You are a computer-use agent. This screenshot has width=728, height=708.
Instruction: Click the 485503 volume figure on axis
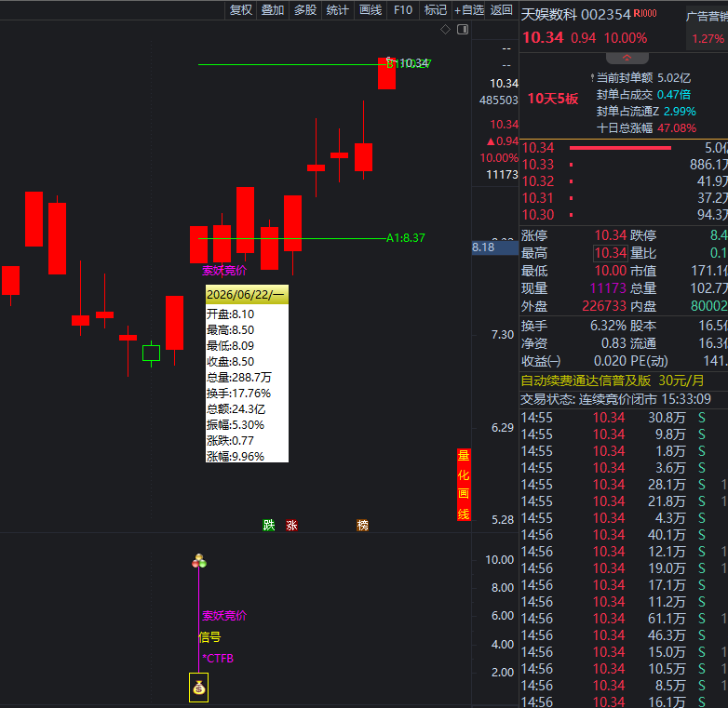point(498,100)
